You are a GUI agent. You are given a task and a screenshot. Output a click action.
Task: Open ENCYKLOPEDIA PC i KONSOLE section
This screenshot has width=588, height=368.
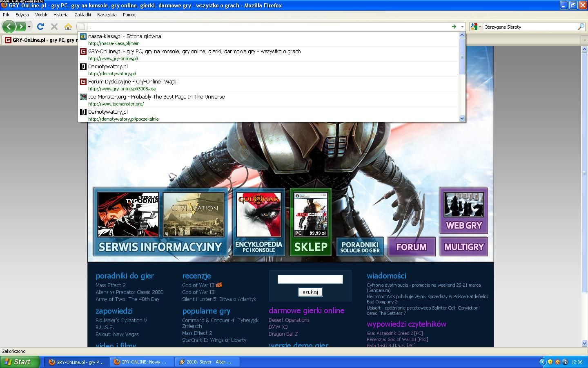(x=259, y=247)
